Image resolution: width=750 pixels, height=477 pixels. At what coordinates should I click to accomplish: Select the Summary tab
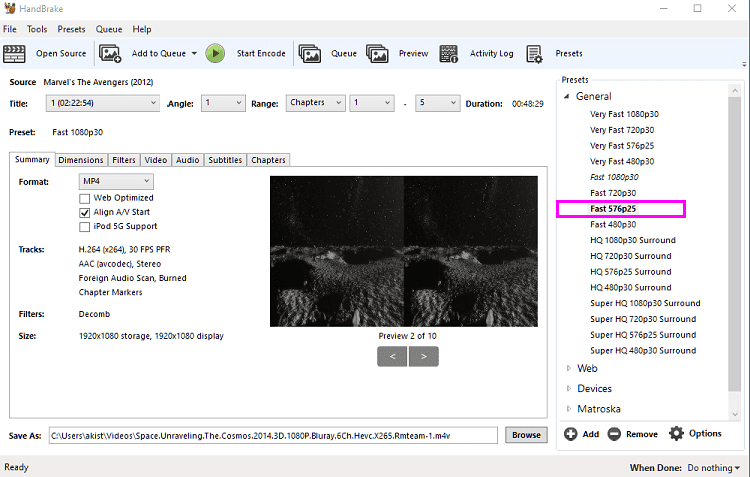(x=32, y=159)
